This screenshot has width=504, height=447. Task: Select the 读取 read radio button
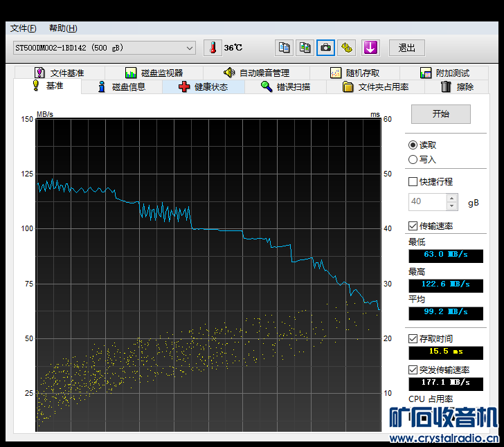pos(413,145)
